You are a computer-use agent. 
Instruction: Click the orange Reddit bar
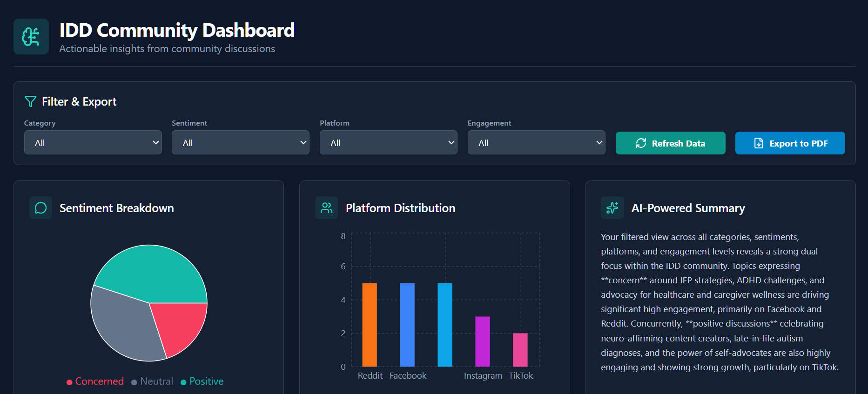370,325
